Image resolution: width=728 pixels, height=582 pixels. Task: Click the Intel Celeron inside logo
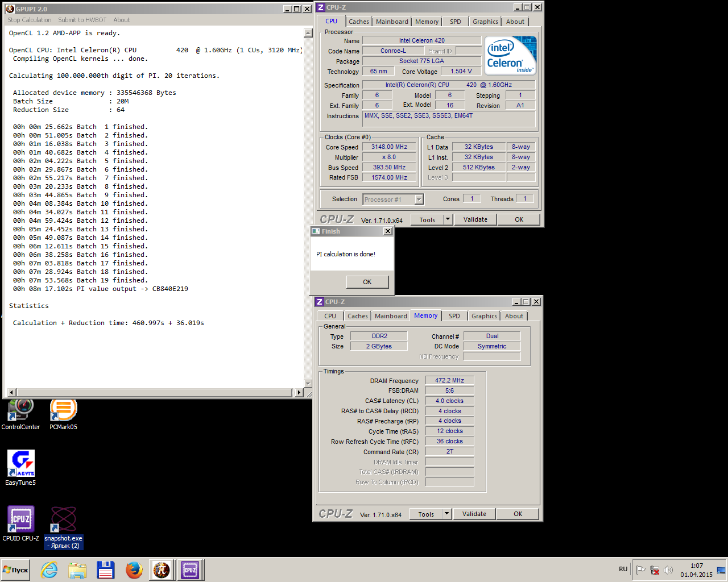pyautogui.click(x=511, y=55)
